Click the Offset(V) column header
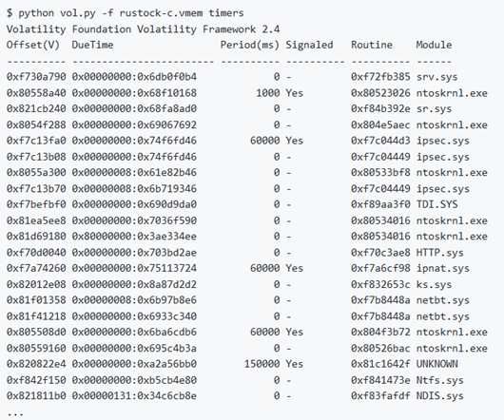 (33, 46)
